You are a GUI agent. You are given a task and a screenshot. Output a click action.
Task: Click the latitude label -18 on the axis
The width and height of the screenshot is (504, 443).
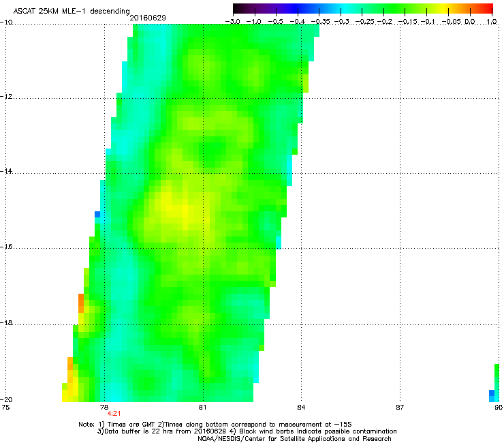[6, 322]
